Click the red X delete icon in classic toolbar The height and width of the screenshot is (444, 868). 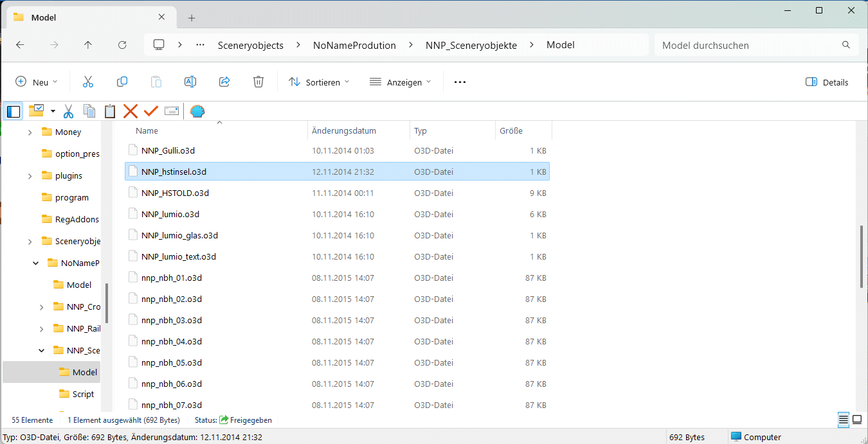coord(131,111)
